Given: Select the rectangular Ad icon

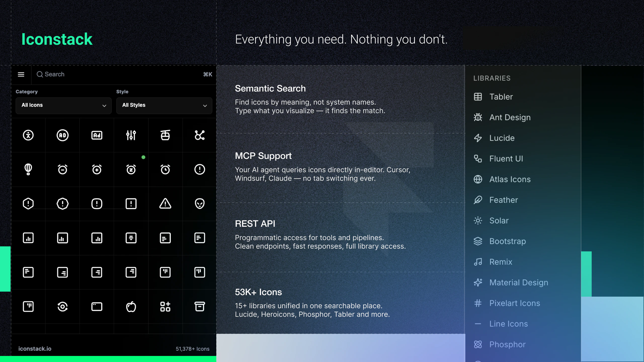Looking at the screenshot, I should (97, 135).
